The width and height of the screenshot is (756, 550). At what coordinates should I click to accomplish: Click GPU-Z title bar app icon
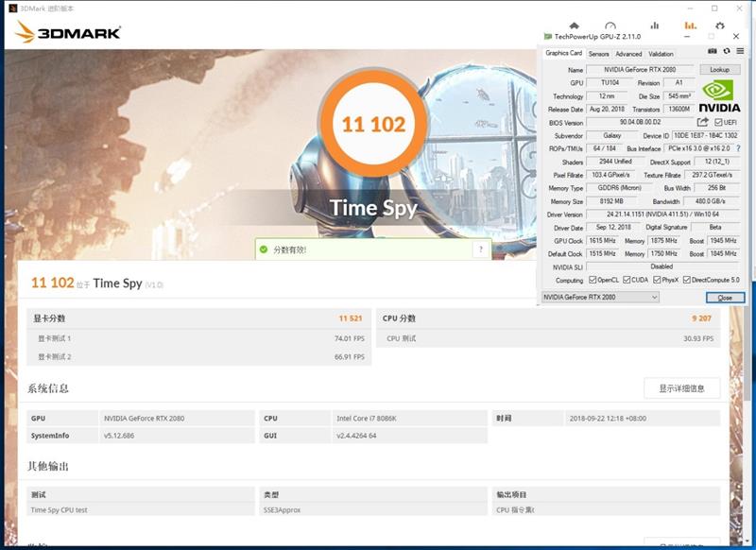coord(547,36)
